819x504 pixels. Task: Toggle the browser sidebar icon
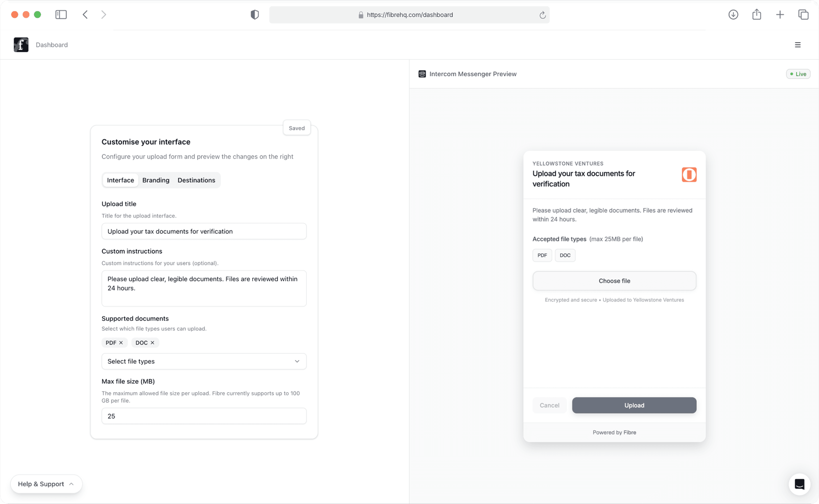point(61,15)
